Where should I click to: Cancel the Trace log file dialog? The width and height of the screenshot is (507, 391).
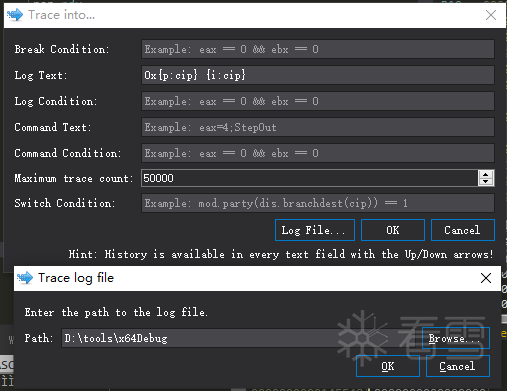[x=458, y=366]
